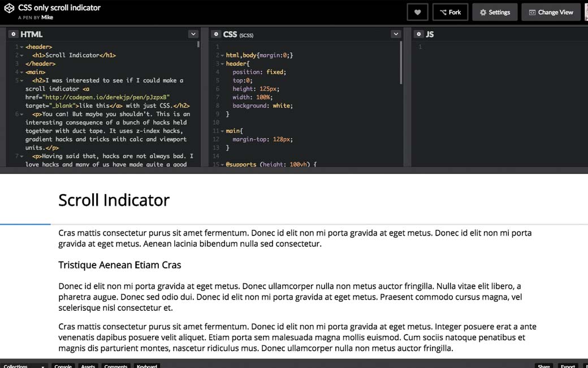This screenshot has height=368, width=588.
Task: Click the Share button
Action: point(543,366)
